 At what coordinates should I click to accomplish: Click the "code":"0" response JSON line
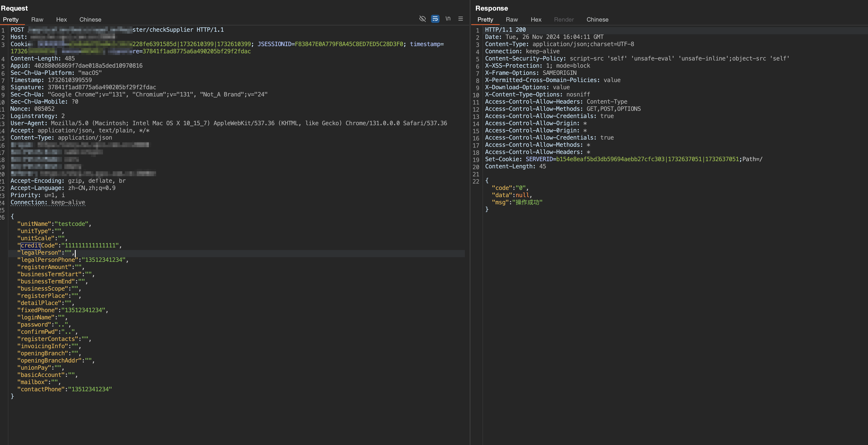[x=510, y=188]
